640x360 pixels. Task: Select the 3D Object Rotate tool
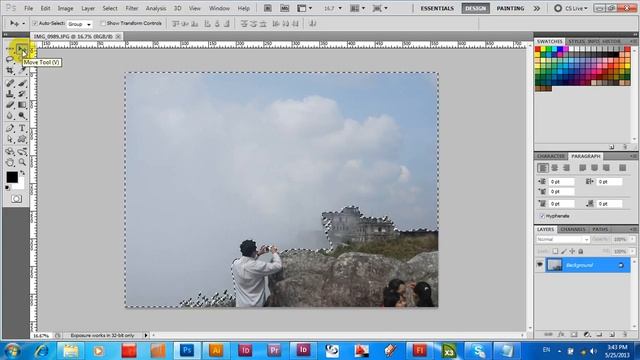click(x=10, y=152)
